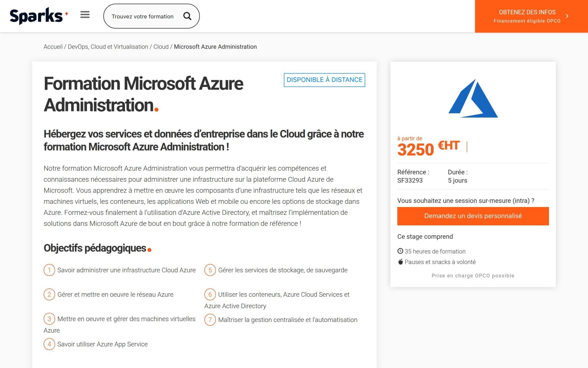
Task: Click the Obtenez des infos button
Action: (x=531, y=16)
